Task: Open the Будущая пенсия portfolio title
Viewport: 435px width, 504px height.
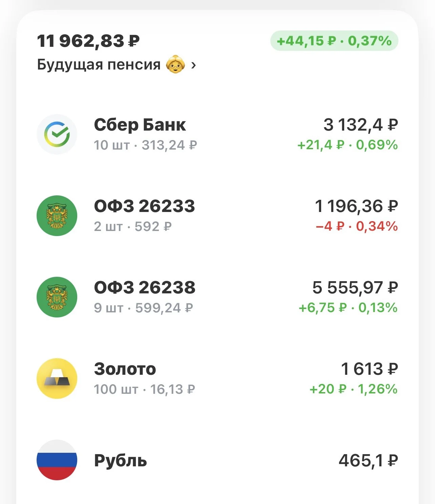Action: [x=99, y=64]
